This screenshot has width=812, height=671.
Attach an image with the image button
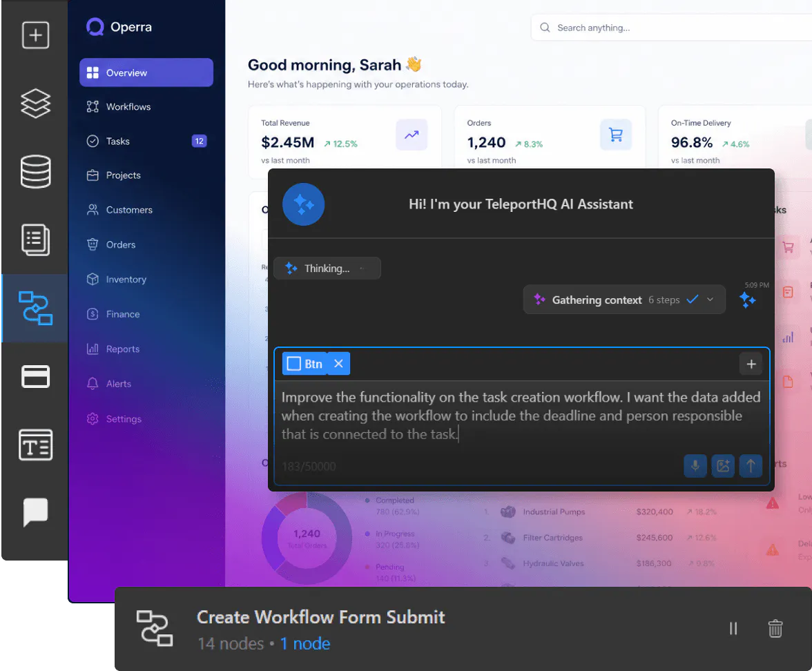(723, 466)
